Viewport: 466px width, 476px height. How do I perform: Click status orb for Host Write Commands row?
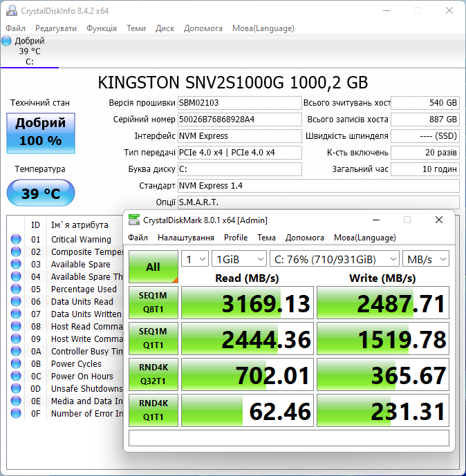(x=16, y=339)
